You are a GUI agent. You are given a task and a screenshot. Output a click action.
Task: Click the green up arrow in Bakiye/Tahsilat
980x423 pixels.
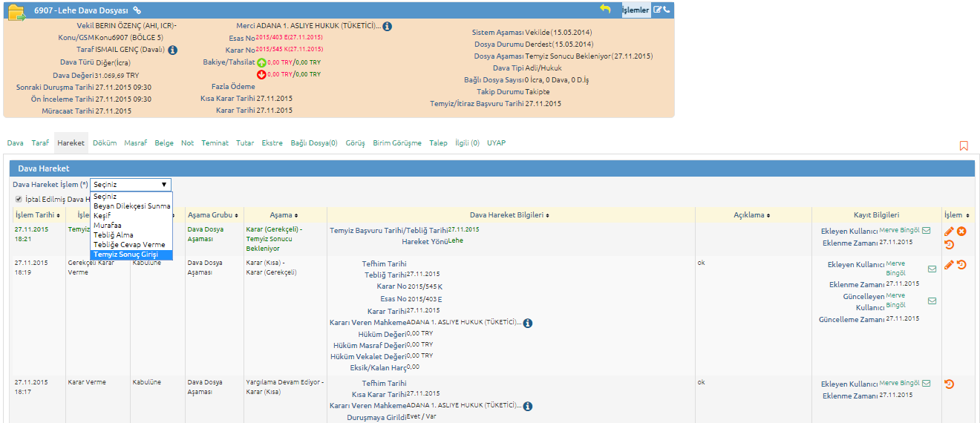[261, 63]
